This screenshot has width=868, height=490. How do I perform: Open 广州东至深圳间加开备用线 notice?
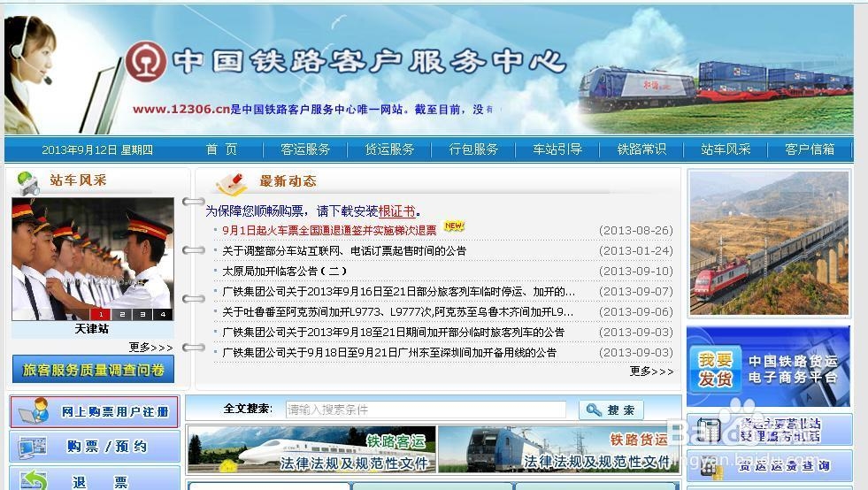(389, 353)
